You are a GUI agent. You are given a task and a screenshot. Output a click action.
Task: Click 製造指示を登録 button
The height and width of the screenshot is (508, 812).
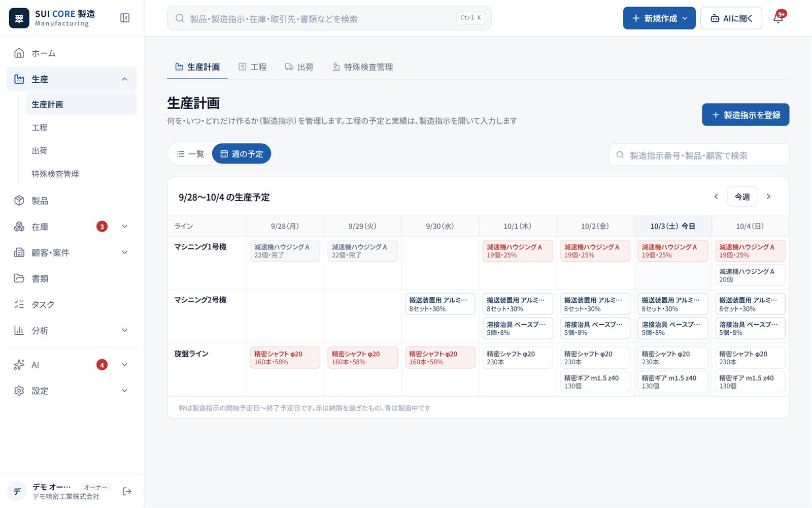coord(746,115)
